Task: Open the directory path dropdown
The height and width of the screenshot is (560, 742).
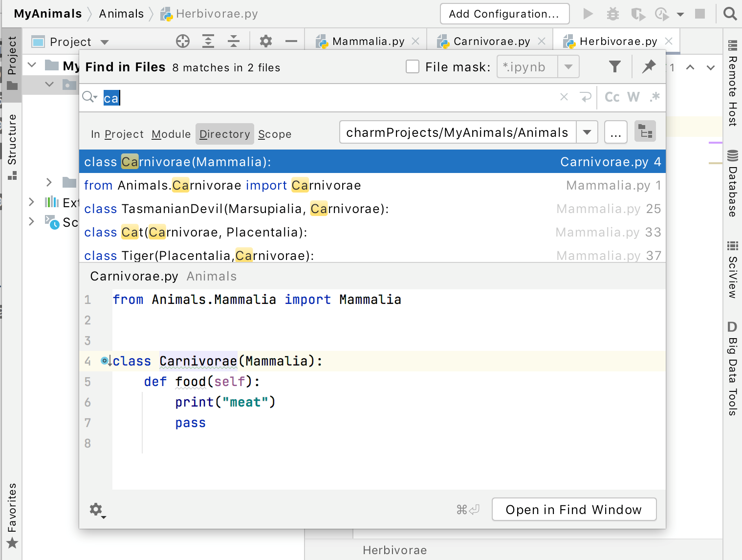Action: point(587,132)
